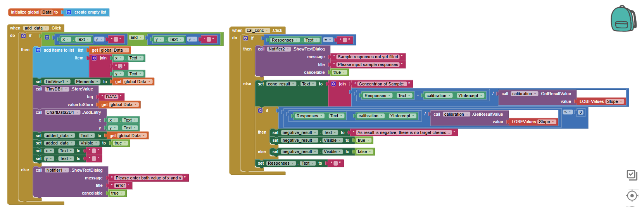
Task: Open mutator gear on add_data's if block
Action: 24,36
